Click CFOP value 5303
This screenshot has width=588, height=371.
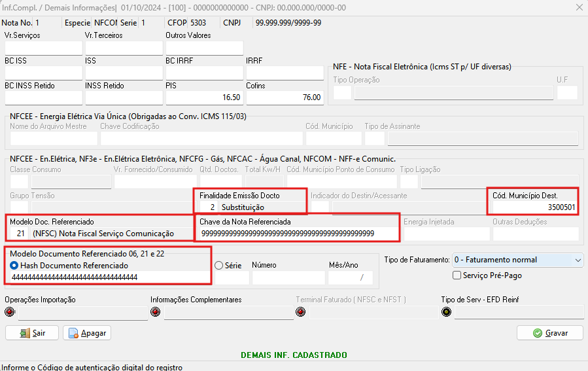click(198, 23)
